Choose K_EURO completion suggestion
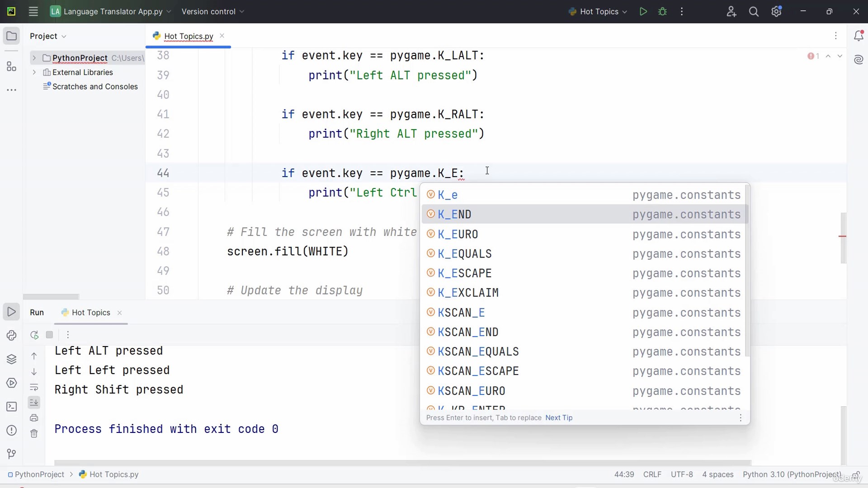The image size is (868, 488). [584, 234]
